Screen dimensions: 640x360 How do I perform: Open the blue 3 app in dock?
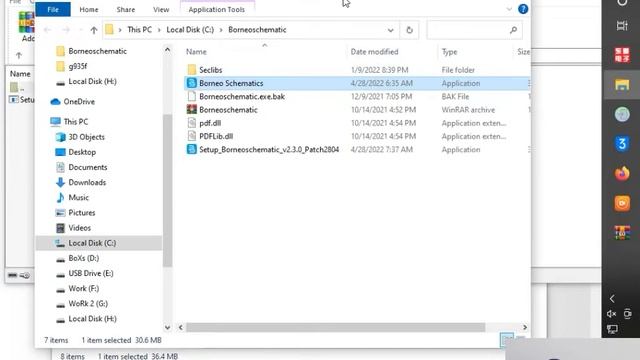(622, 144)
